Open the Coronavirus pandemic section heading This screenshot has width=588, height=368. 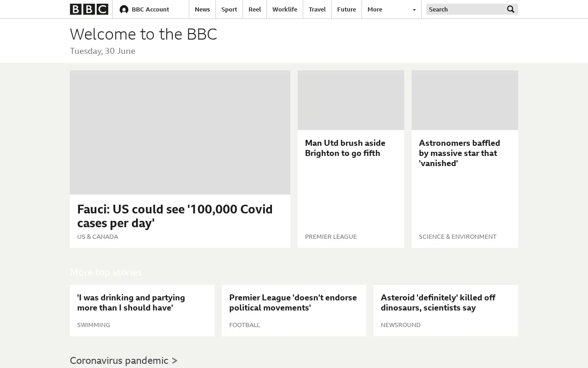(x=124, y=360)
